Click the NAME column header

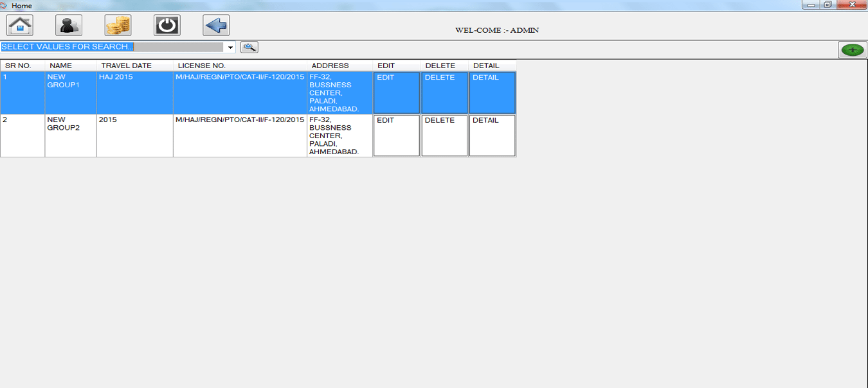point(71,66)
